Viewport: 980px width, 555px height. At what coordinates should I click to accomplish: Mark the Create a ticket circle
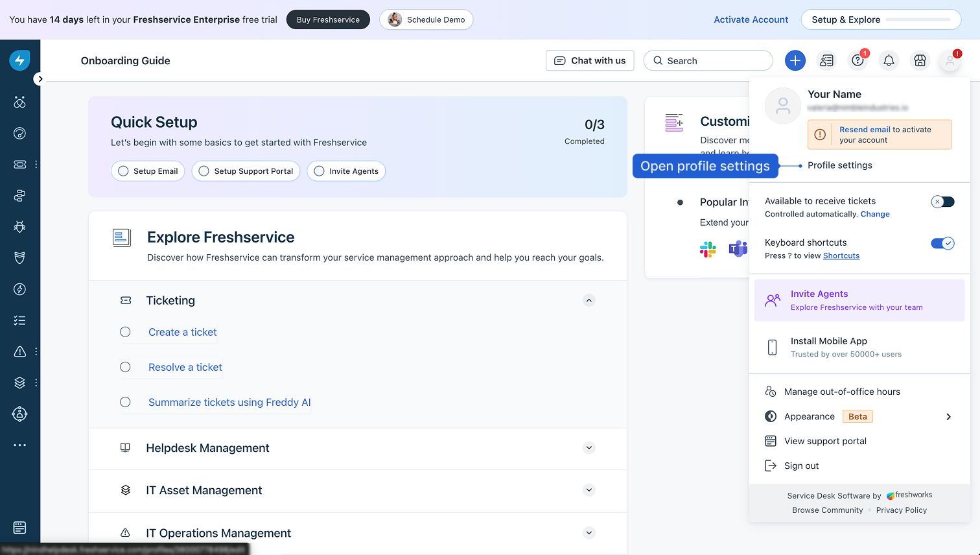pos(125,332)
